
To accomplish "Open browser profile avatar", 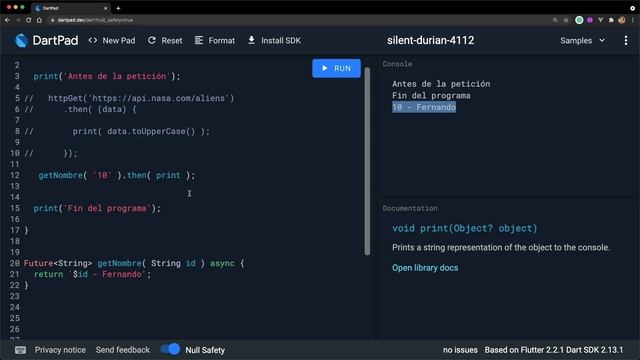I will (x=622, y=20).
